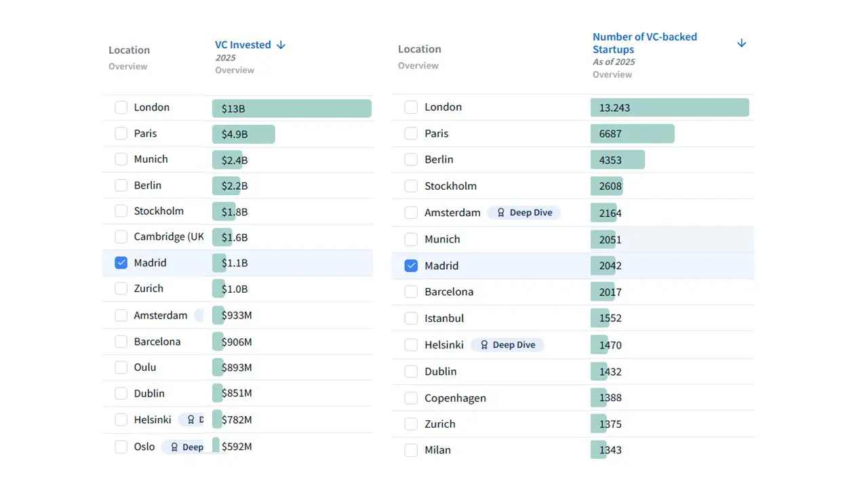Viewport: 868px width, 488px height.
Task: Sort by the VC Invested column header
Action: (243, 45)
